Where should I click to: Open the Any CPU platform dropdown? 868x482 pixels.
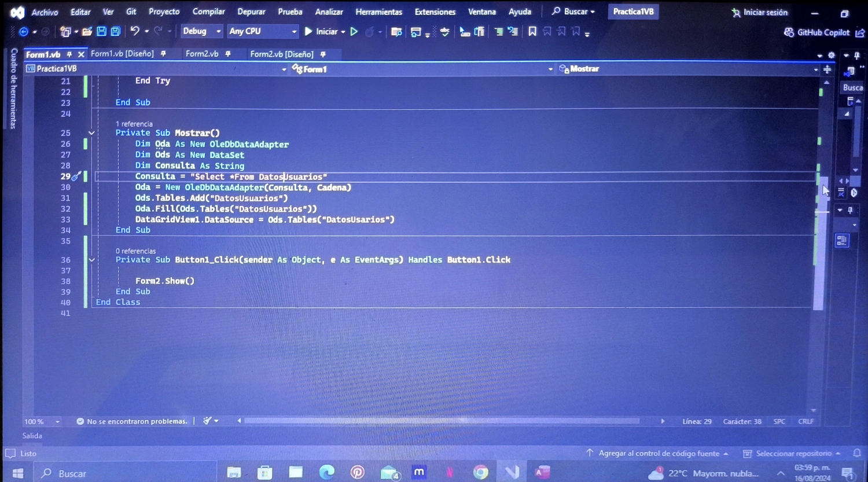262,31
